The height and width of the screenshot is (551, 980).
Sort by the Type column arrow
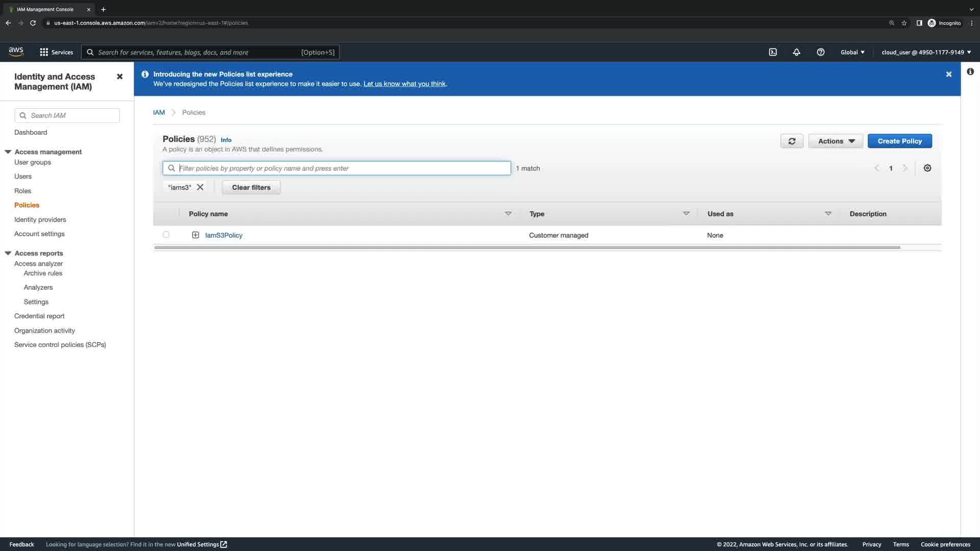point(686,214)
